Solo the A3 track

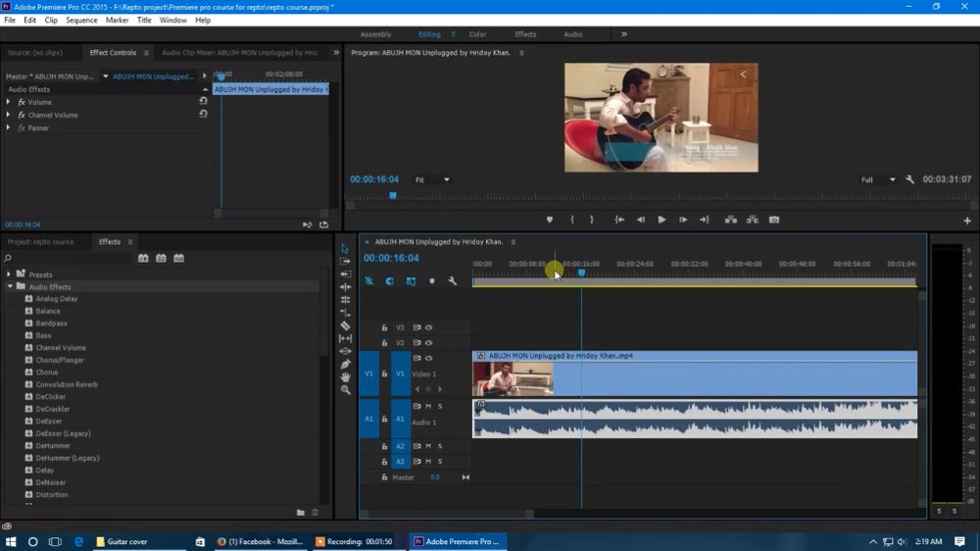tap(440, 462)
